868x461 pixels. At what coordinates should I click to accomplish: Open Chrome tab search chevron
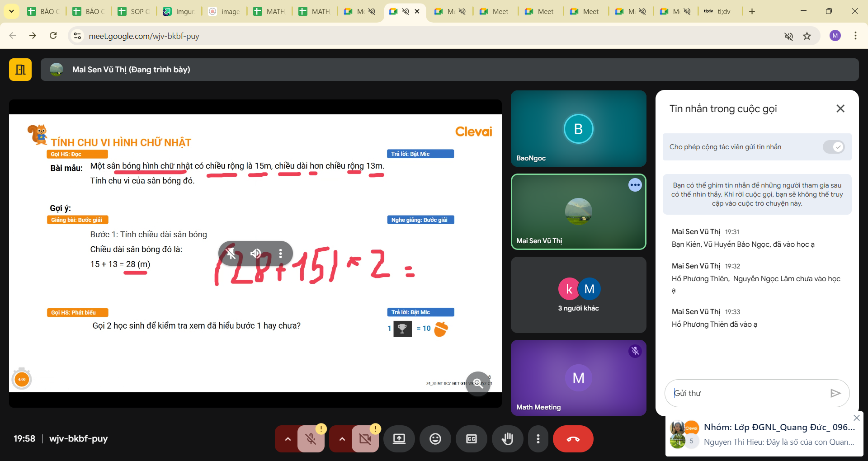[x=11, y=11]
